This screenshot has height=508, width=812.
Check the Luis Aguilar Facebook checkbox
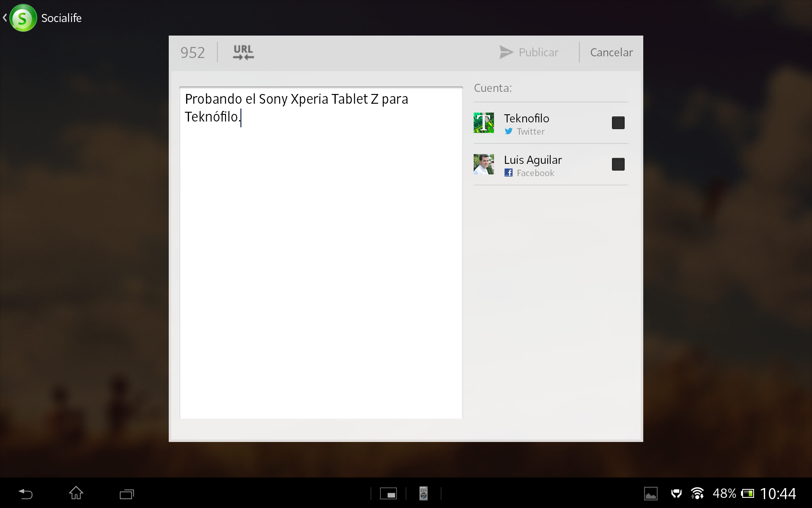(x=618, y=164)
